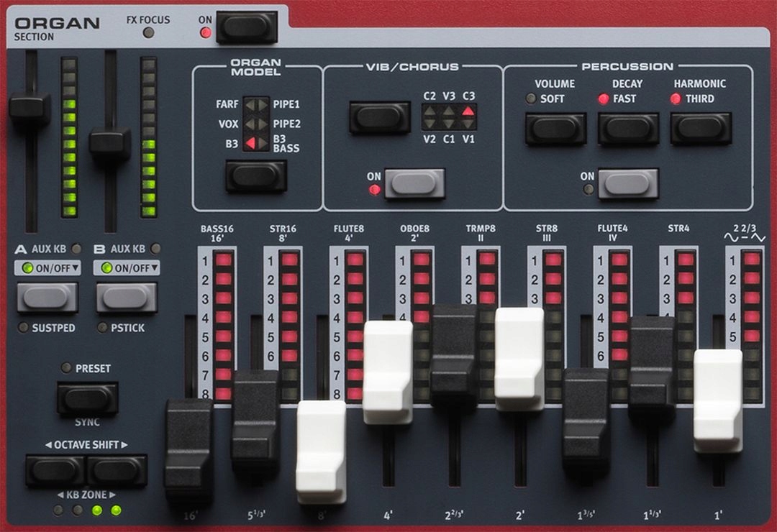
Task: Click the 8' white drawbar
Action: pos(321,451)
